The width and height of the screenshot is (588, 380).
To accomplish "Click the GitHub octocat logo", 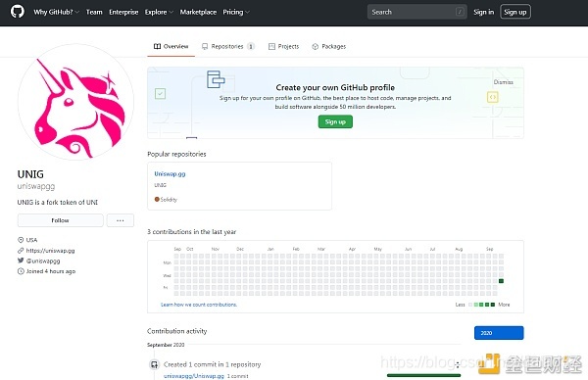I will click(x=18, y=12).
